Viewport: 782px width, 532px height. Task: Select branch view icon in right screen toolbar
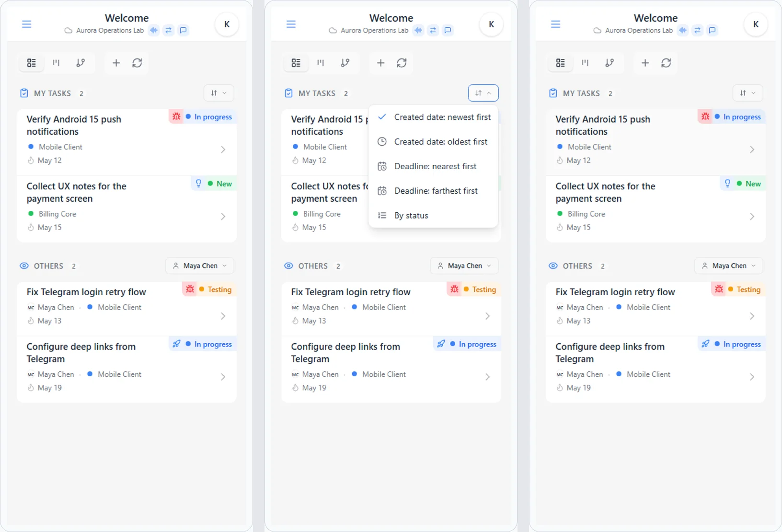coord(609,63)
